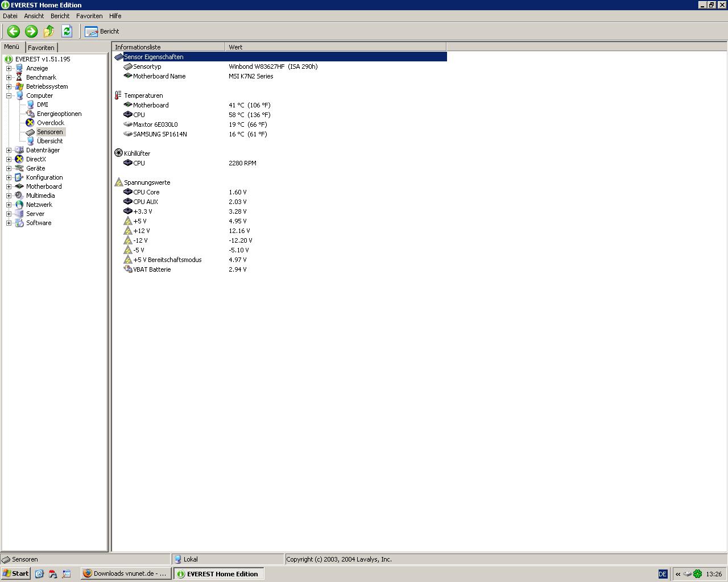Viewport: 728px width, 582px height.
Task: Switch to Downloads vnunet.de taskbar window
Action: (126, 573)
